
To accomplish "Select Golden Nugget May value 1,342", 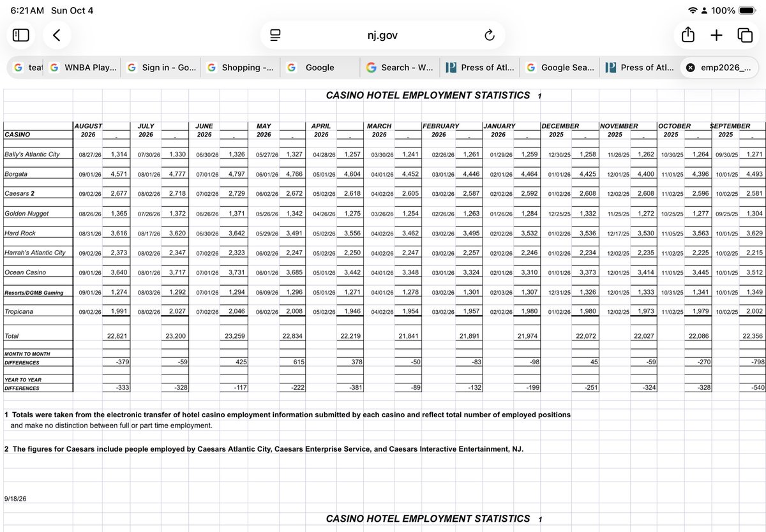I will 294,213.
